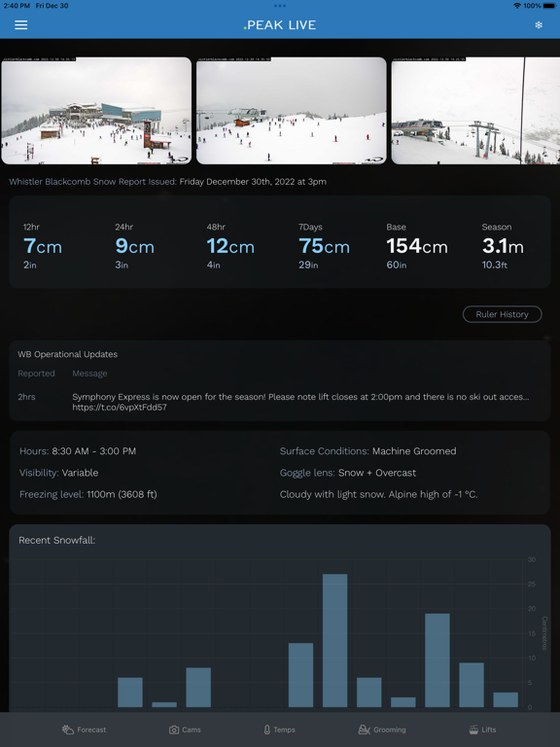Tap the 2hrs reported time
The image size is (560, 747).
tap(26, 397)
